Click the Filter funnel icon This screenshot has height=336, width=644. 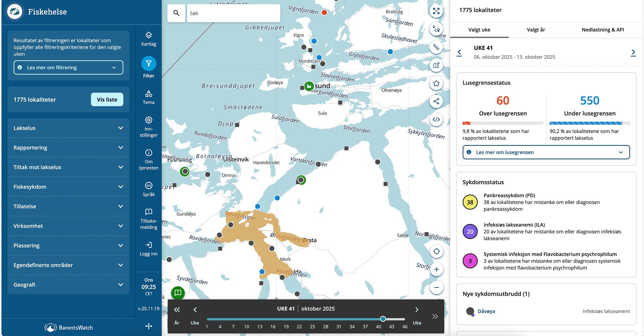click(x=148, y=64)
